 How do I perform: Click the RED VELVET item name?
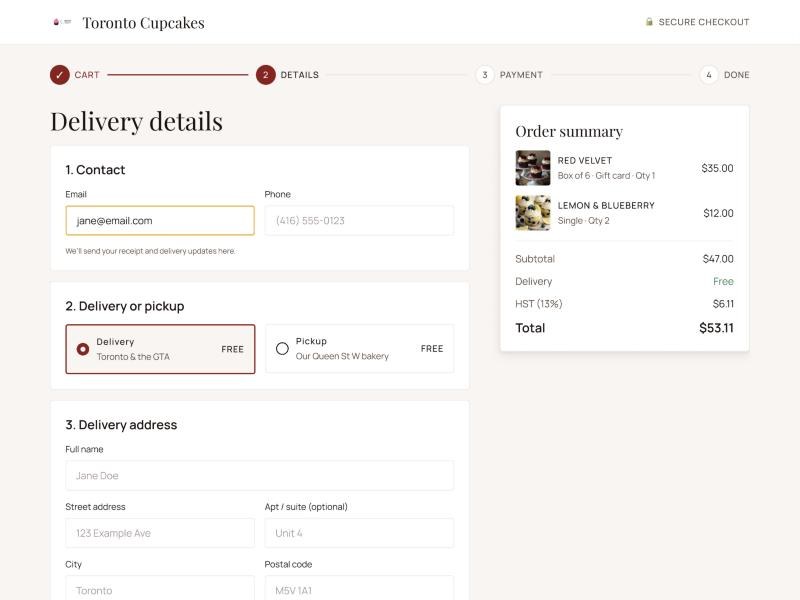585,161
